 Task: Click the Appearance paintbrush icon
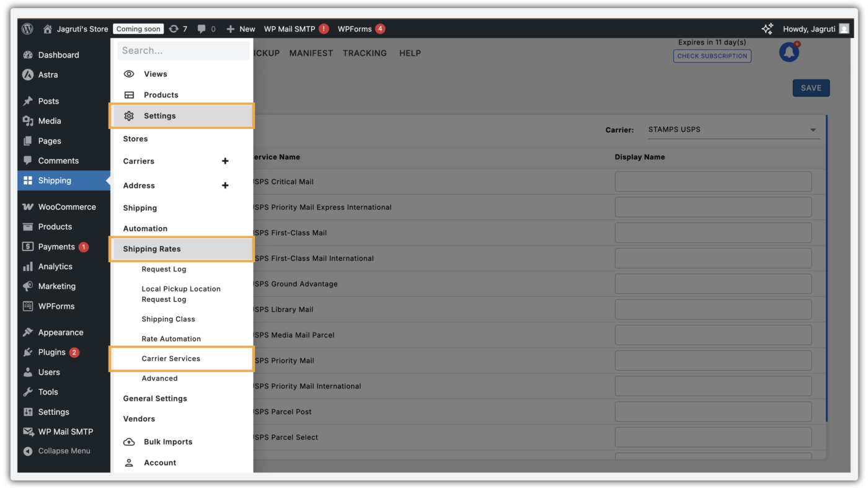point(28,332)
